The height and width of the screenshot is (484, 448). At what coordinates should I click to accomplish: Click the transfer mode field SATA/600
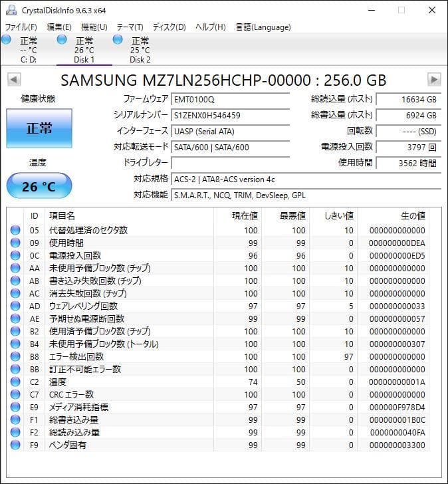230,147
